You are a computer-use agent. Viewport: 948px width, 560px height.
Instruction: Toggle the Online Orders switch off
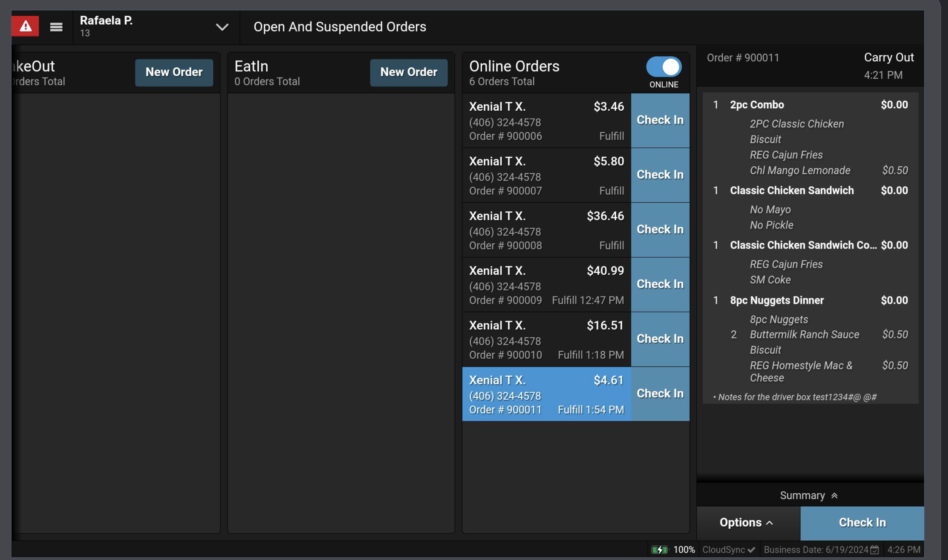(x=664, y=67)
